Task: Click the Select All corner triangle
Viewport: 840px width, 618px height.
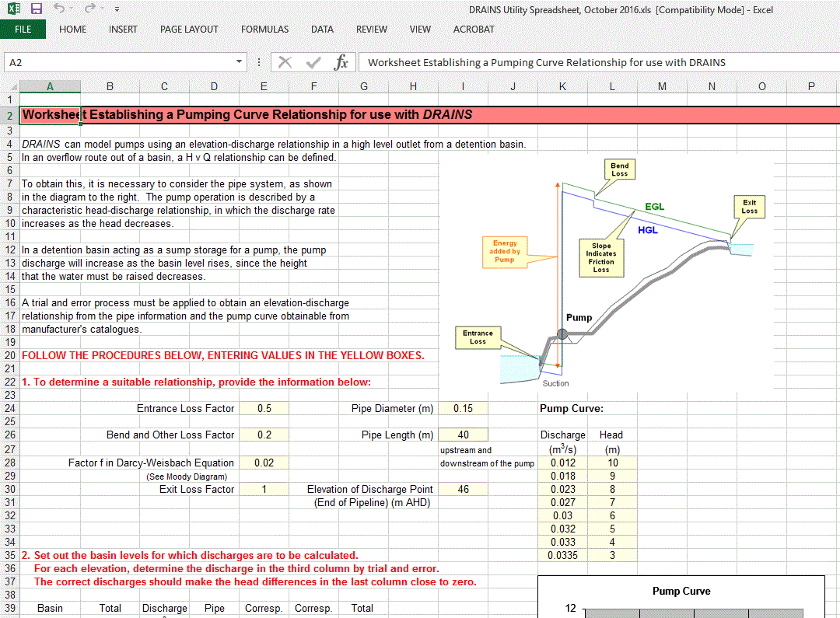Action: (x=15, y=86)
